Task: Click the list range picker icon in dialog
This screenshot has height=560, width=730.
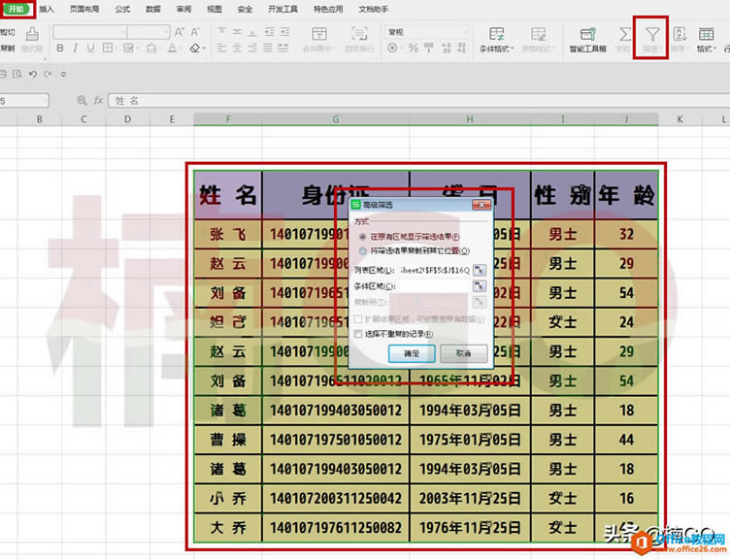Action: pyautogui.click(x=480, y=270)
